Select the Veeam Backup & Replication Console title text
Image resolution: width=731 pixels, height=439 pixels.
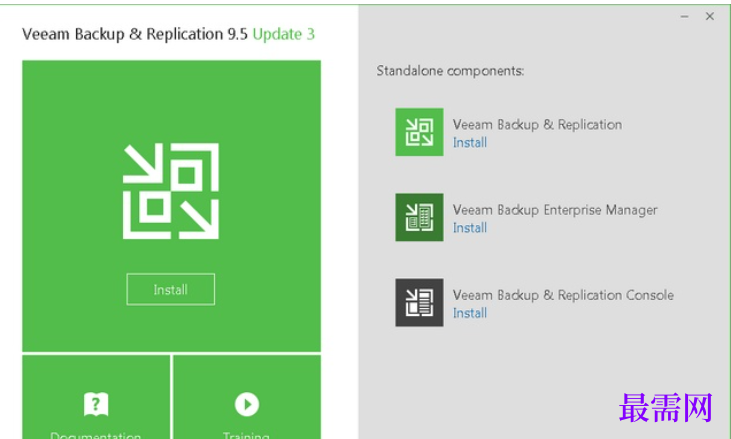pyautogui.click(x=563, y=295)
